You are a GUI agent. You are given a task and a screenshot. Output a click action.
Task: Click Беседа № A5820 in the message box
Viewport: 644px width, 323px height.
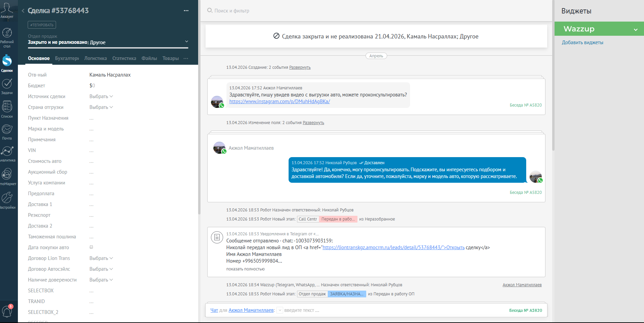pos(526,311)
